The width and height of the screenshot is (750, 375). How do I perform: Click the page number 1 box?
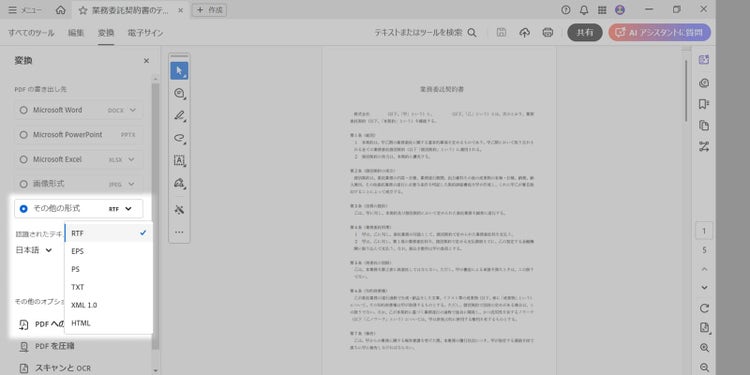704,231
